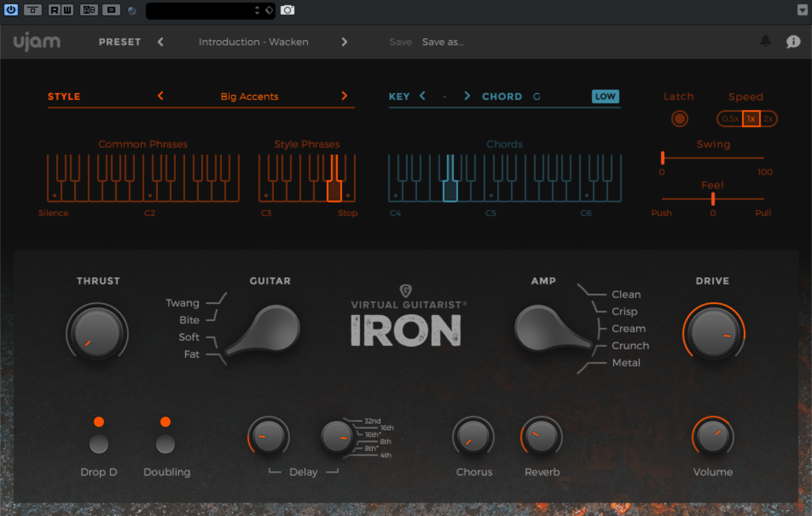The width and height of the screenshot is (812, 516).
Task: Click the ujam logo
Action: point(37,42)
